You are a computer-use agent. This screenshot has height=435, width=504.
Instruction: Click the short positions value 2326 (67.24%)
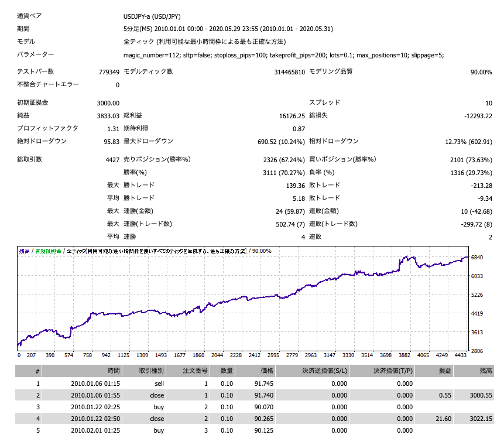pos(284,160)
